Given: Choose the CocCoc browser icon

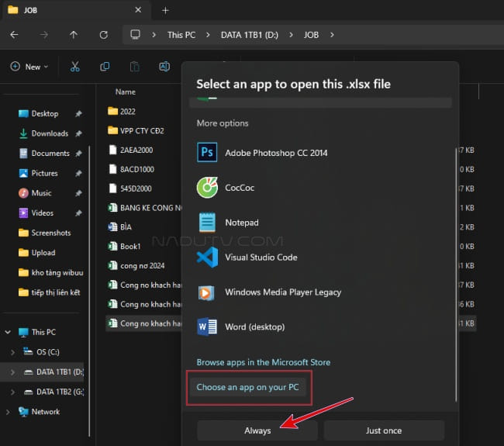Looking at the screenshot, I should click(207, 188).
